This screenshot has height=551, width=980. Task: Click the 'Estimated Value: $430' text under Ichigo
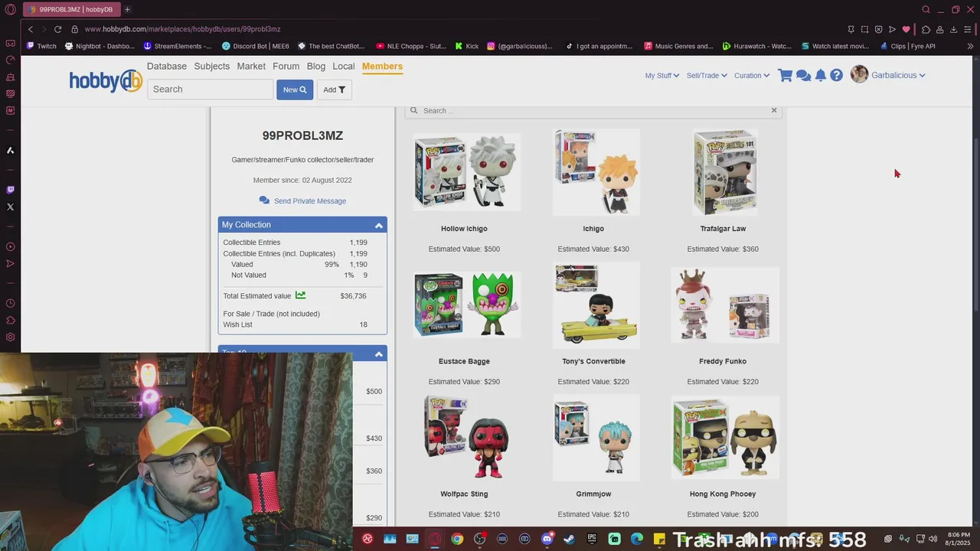coord(593,249)
